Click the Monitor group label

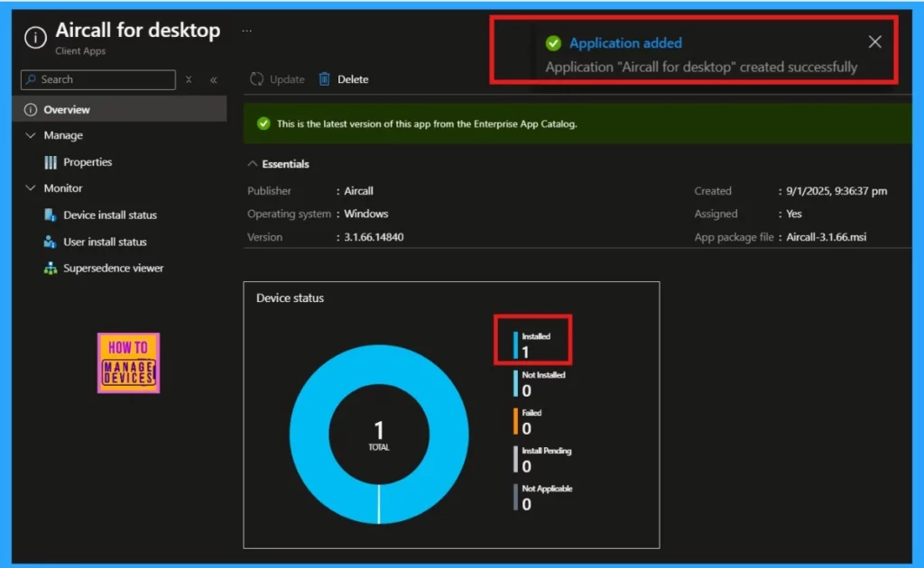pyautogui.click(x=63, y=188)
